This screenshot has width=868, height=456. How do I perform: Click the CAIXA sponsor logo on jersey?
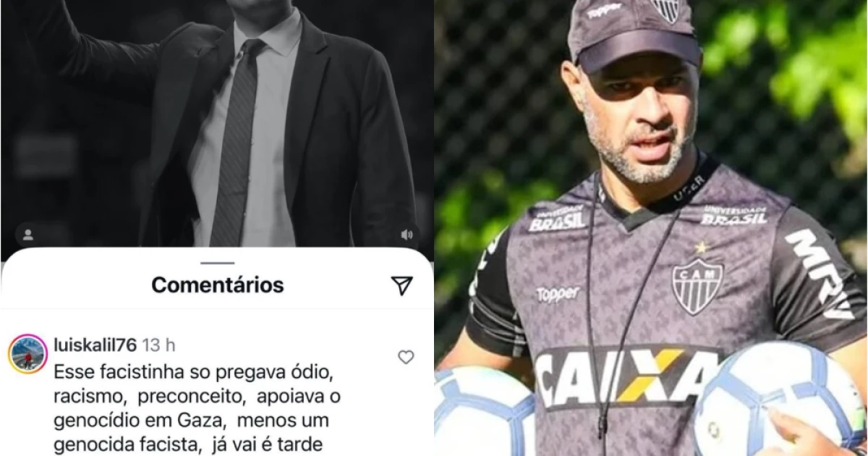[x=628, y=376]
